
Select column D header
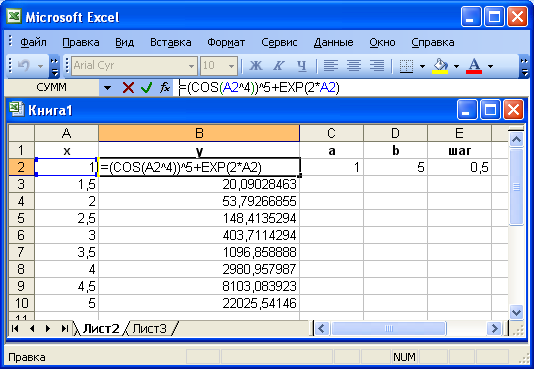(395, 133)
